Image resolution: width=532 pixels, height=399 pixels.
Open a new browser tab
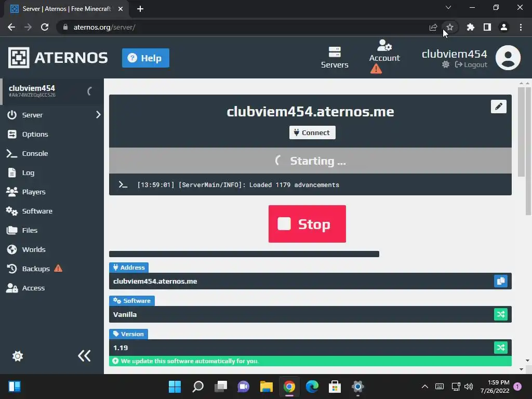(x=140, y=9)
